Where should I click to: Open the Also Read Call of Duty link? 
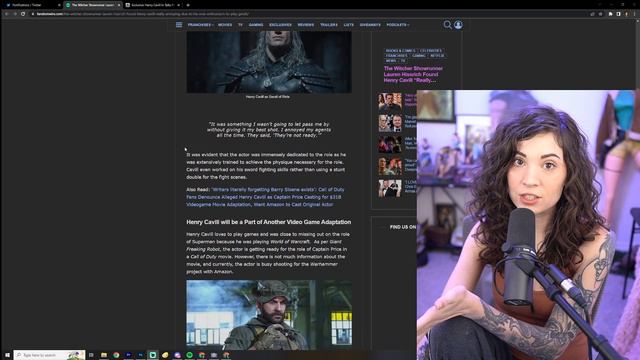click(265, 197)
